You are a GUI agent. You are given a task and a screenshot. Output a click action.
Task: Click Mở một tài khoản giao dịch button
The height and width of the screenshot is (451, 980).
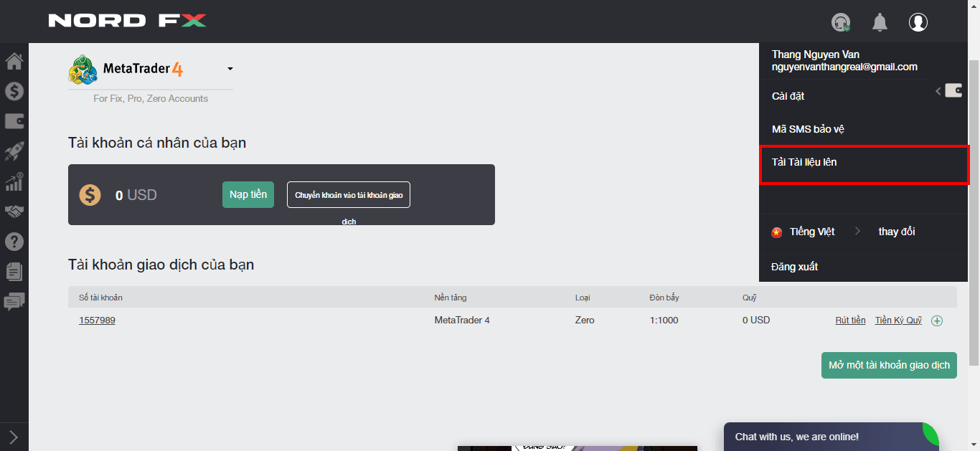889,365
